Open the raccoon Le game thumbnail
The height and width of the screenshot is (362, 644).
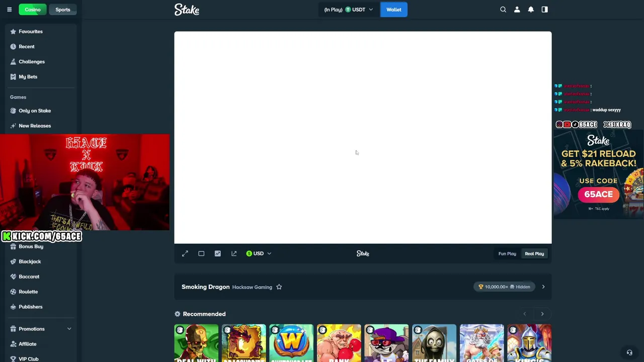[386, 343]
